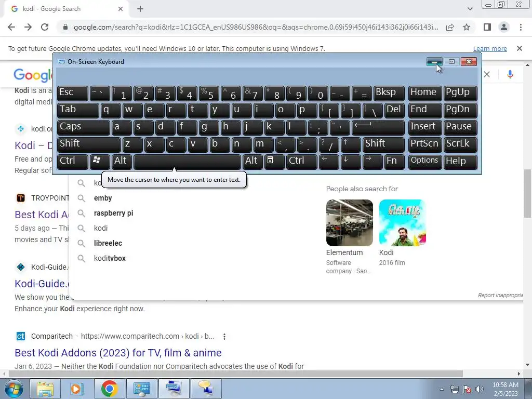The image size is (532, 399).
Task: Choose the emby search suggestion
Action: pos(103,198)
